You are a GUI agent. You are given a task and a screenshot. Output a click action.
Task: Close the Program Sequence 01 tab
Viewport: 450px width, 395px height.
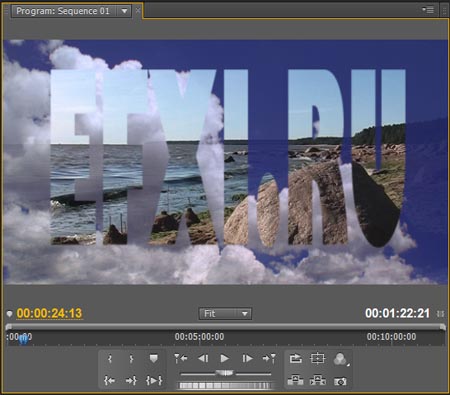(138, 11)
